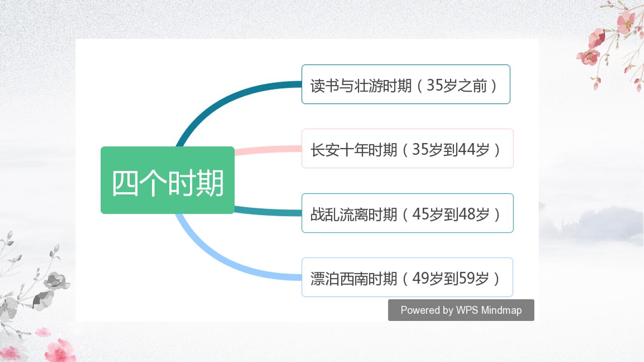Image resolution: width=644 pixels, height=362 pixels.
Task: Click the pink plum blossom decoration top right
Action: coord(613,42)
